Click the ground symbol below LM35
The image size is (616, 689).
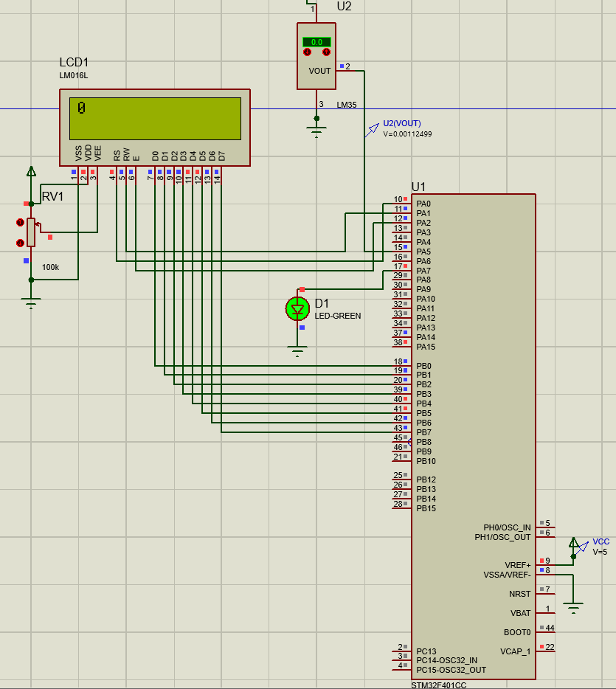[x=316, y=132]
